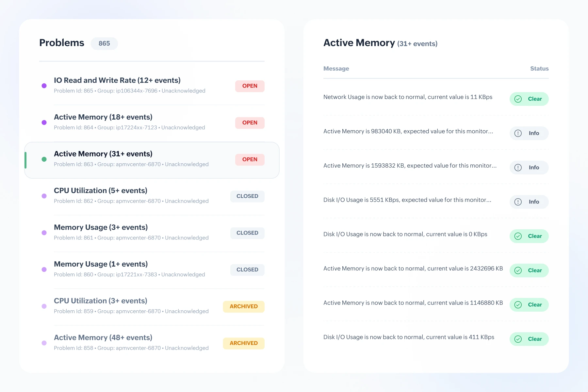Click the check icon for Disk I/O 0 KBps
The height and width of the screenshot is (392, 588).
pos(518,236)
